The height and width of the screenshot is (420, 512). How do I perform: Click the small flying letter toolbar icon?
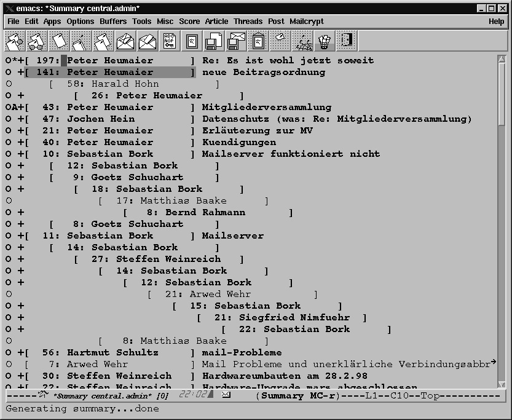280,41
